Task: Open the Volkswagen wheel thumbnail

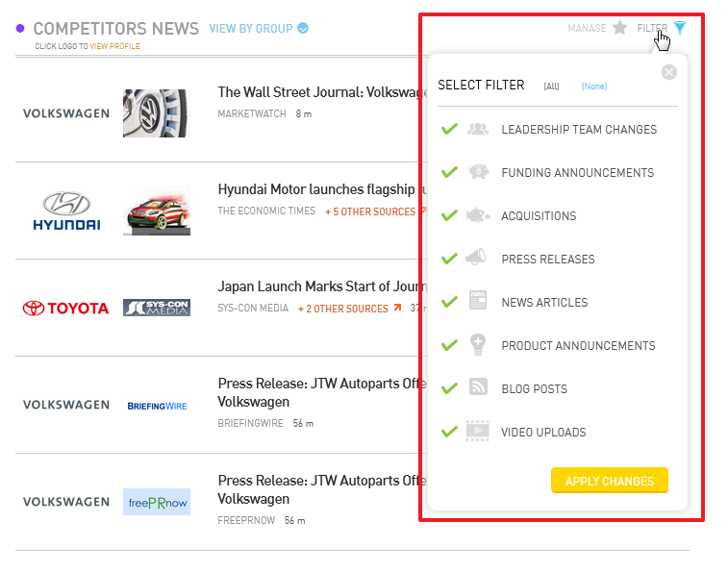Action: 157,113
